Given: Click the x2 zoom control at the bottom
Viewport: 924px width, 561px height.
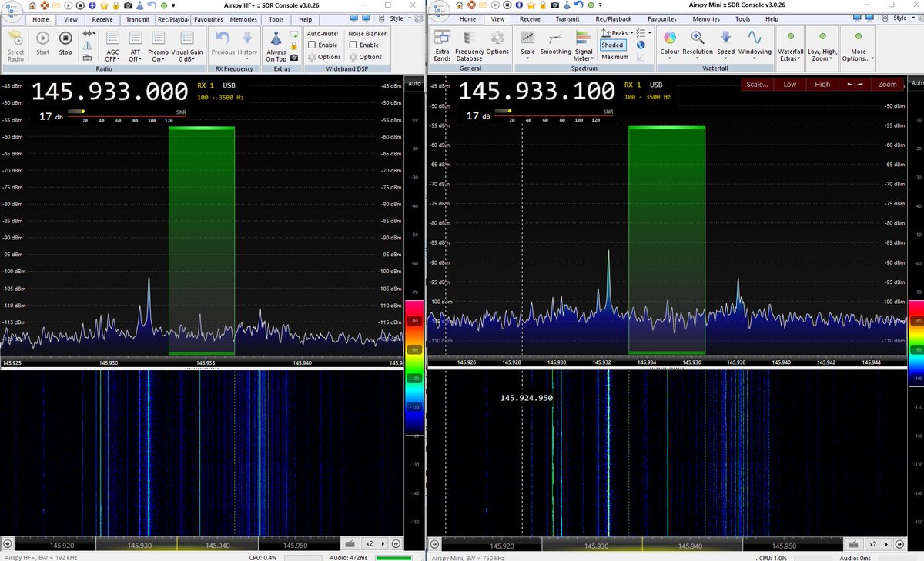Looking at the screenshot, I should (x=370, y=543).
